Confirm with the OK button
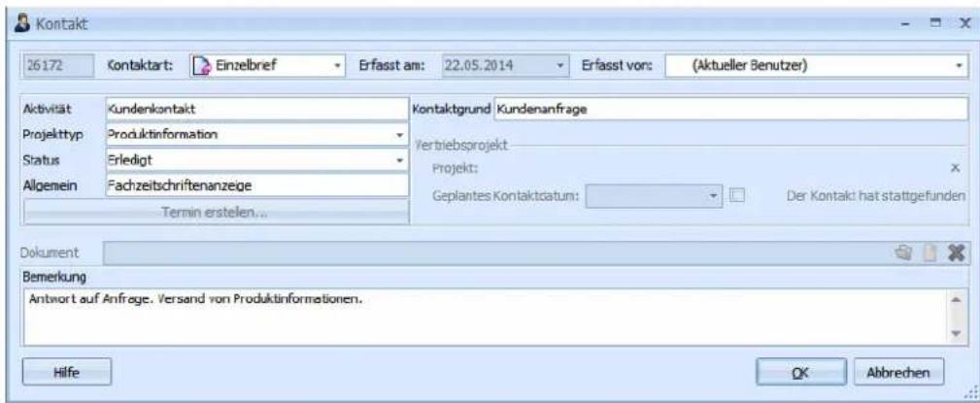Screen dimensions: 980x403 (800, 372)
